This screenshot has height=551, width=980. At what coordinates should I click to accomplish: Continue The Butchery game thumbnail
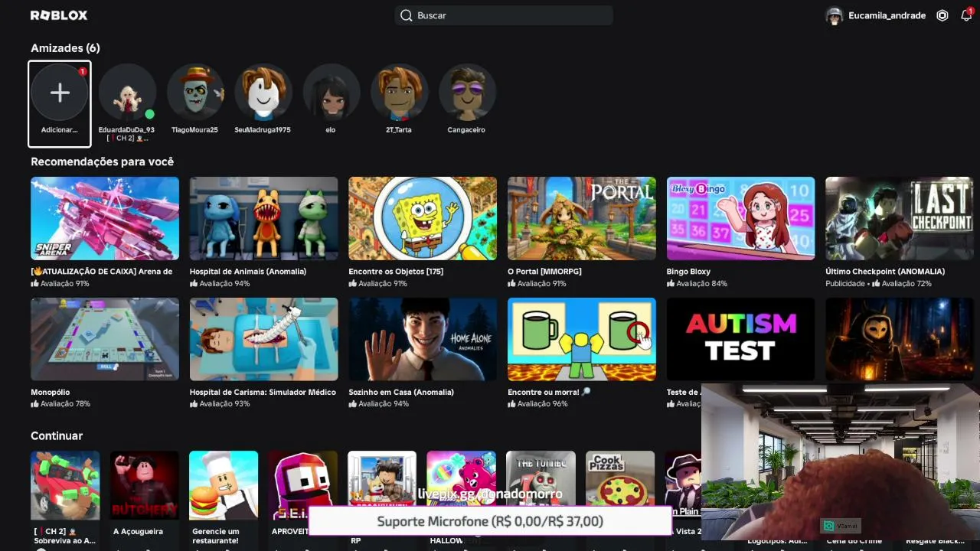(145, 485)
